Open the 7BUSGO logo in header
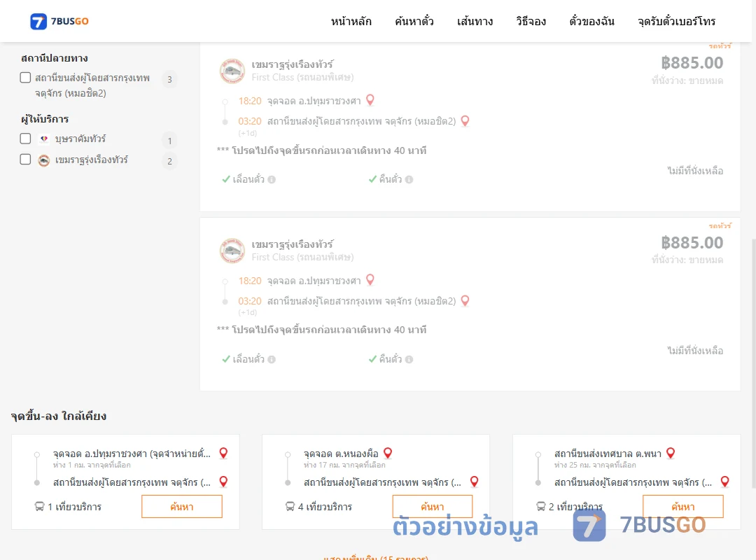Screen dimensions: 756x560 [59, 21]
